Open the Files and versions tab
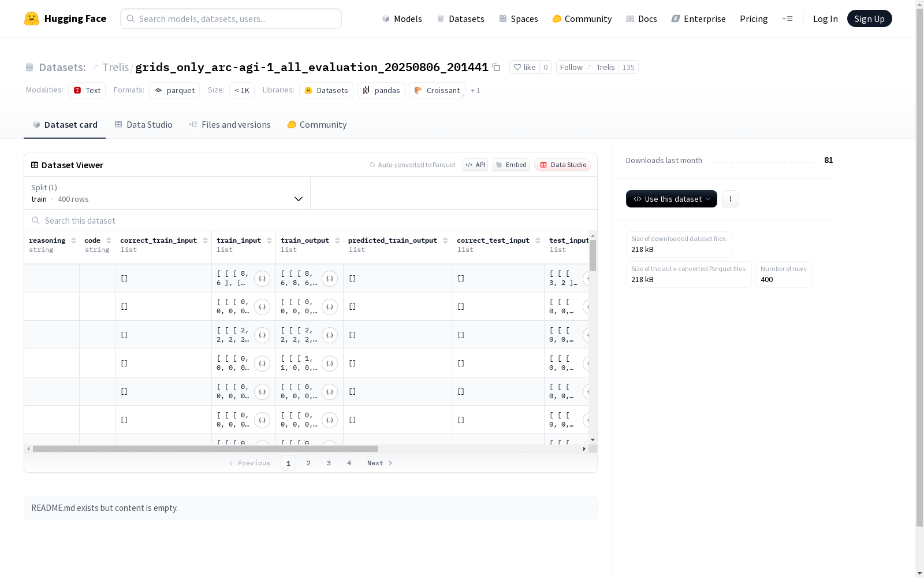Screen dimensions: 924x578 pyautogui.click(x=230, y=124)
